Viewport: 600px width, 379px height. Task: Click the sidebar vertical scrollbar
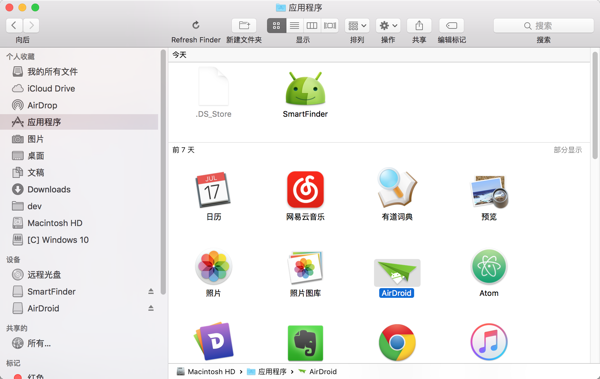tap(163, 172)
